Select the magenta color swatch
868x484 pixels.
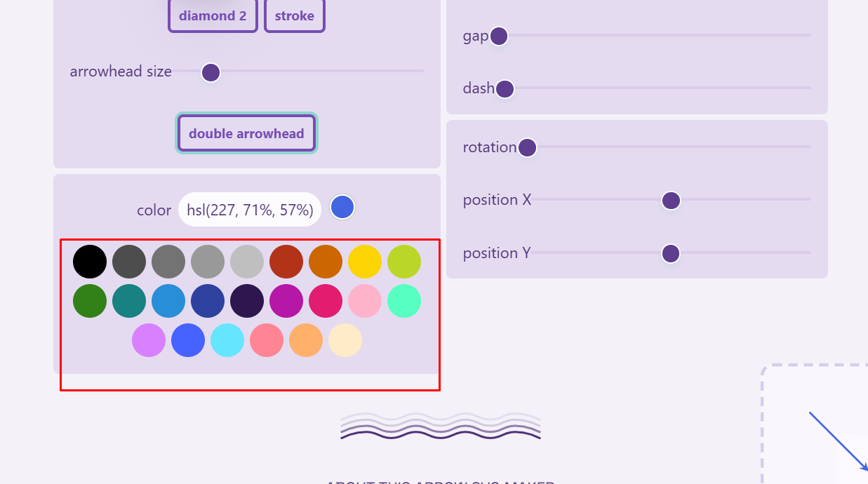point(286,300)
